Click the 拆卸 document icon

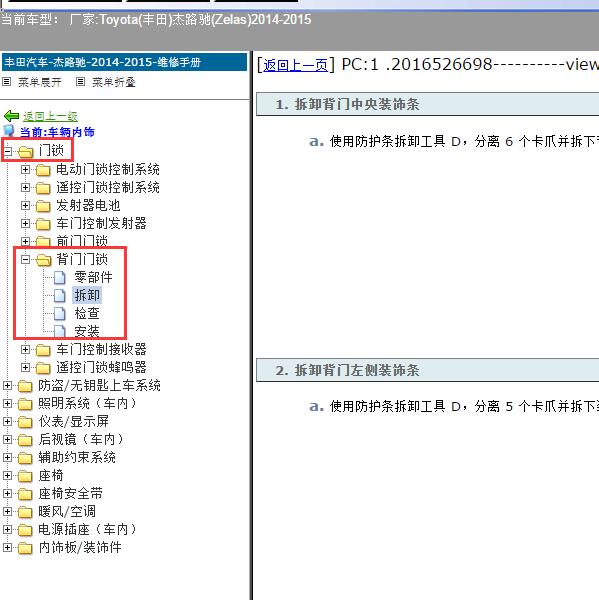[x=60, y=296]
